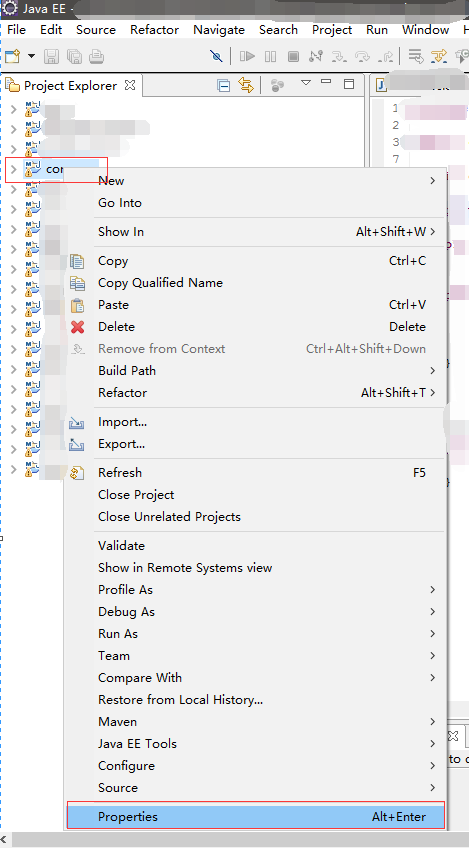Click the Copy icon in context menu
The image size is (469, 848).
point(77,261)
